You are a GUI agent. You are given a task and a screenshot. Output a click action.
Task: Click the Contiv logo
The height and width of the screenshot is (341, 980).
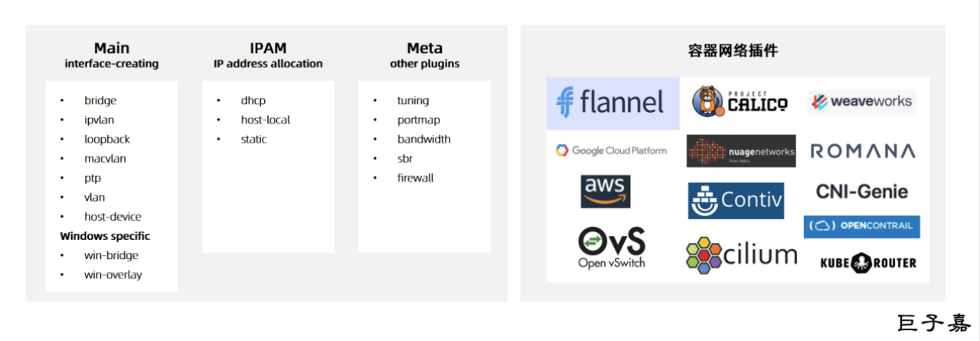(736, 201)
